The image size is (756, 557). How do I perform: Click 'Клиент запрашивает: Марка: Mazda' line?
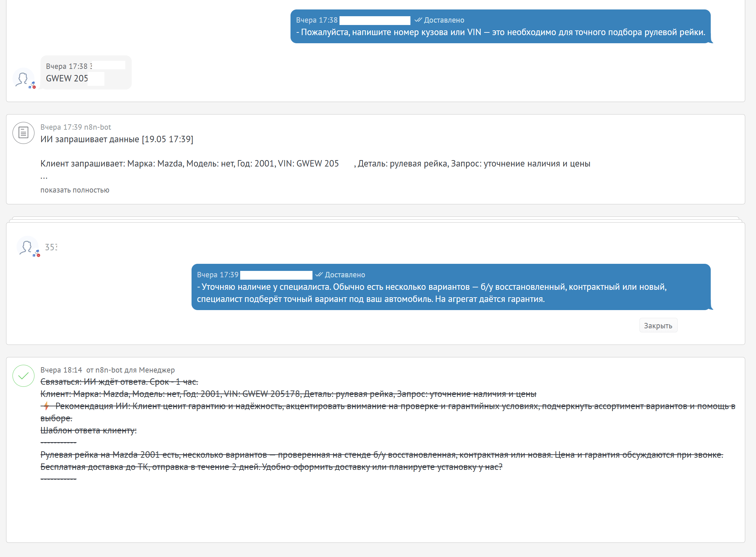[x=316, y=163]
